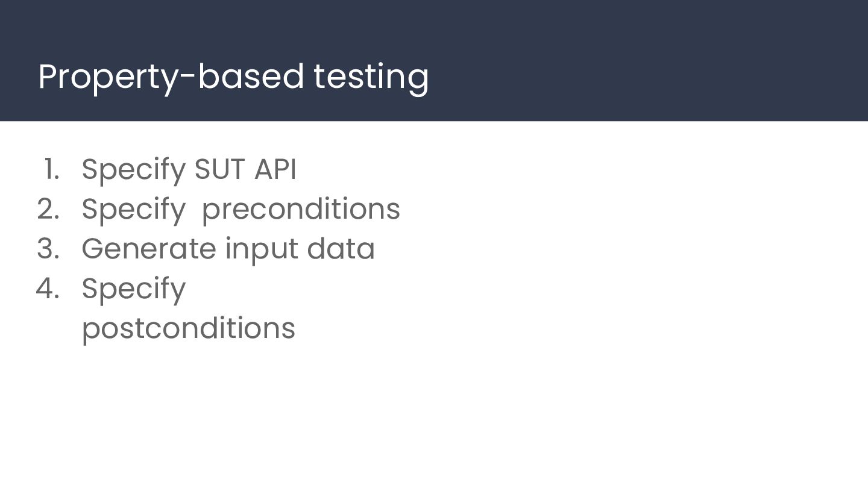Click the word "data" in third item
The width and height of the screenshot is (868, 488).
pyautogui.click(x=341, y=249)
